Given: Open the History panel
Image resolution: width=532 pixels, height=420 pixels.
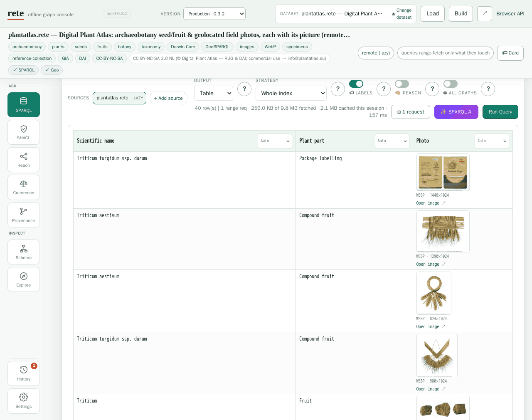Looking at the screenshot, I should 24,373.
